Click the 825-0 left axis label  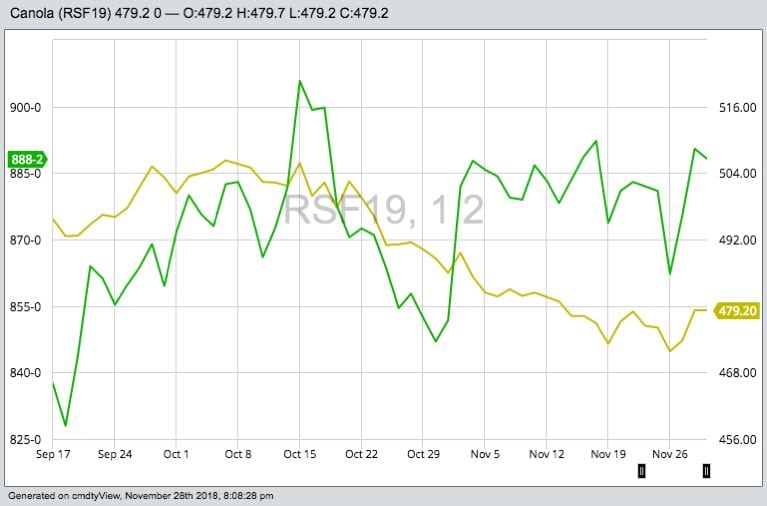coord(26,440)
